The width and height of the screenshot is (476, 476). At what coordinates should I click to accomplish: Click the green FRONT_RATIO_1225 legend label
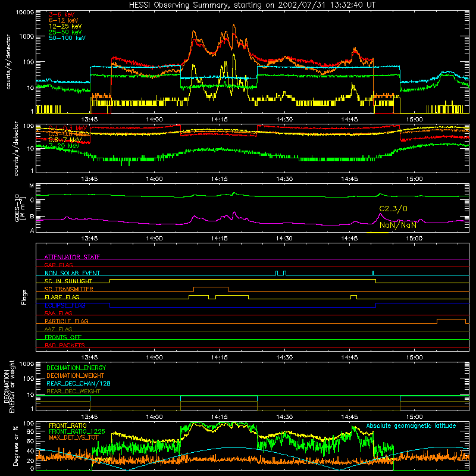point(77,431)
